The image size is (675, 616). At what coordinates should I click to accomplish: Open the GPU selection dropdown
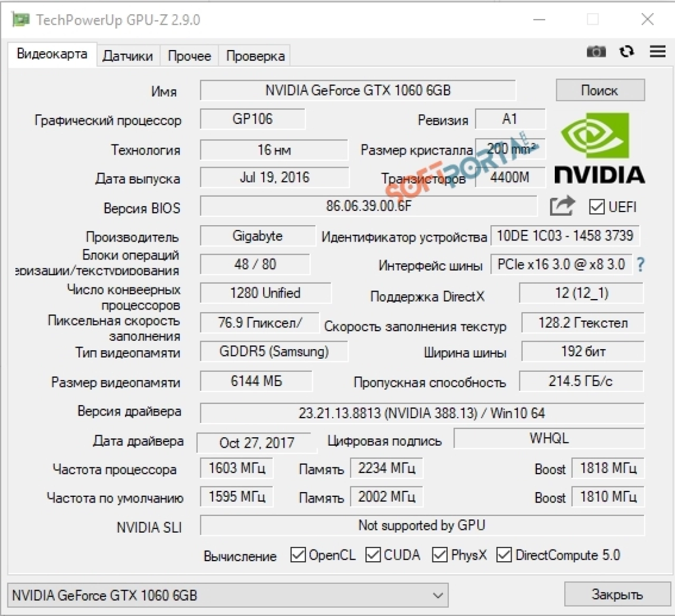[228, 595]
